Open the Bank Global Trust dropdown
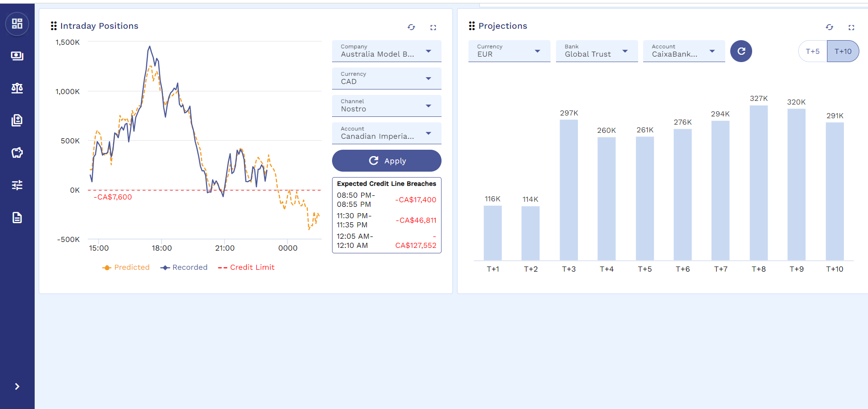 (x=597, y=51)
